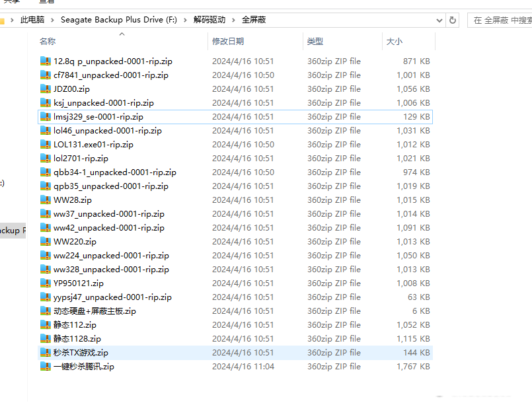Select file name 动态硬盘+屏蔽主板.zip
Viewport: 532px width, 409px height.
pos(95,311)
